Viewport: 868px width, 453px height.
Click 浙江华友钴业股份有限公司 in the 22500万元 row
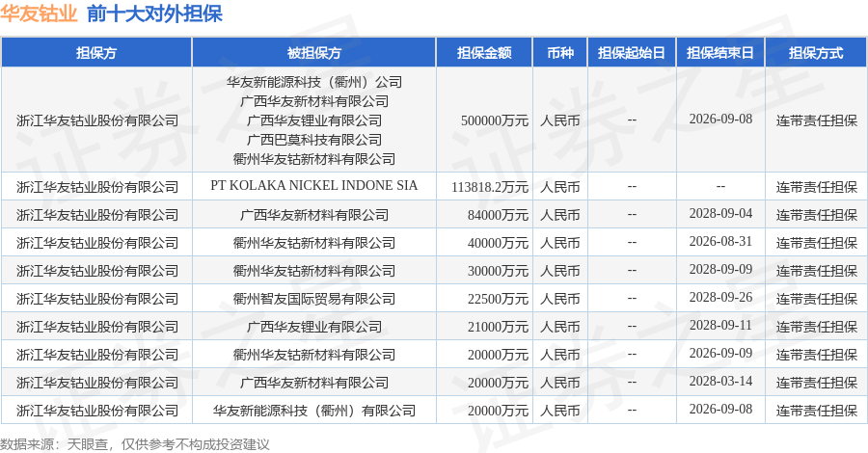(x=97, y=299)
